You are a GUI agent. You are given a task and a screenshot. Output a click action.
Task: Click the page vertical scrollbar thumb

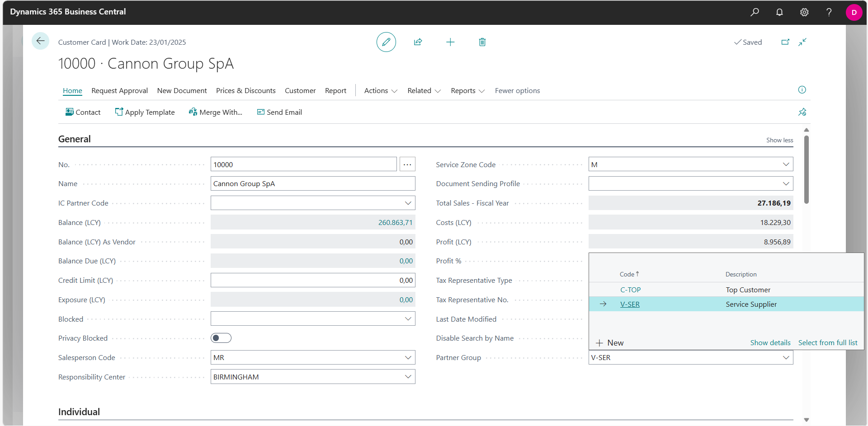click(x=807, y=169)
